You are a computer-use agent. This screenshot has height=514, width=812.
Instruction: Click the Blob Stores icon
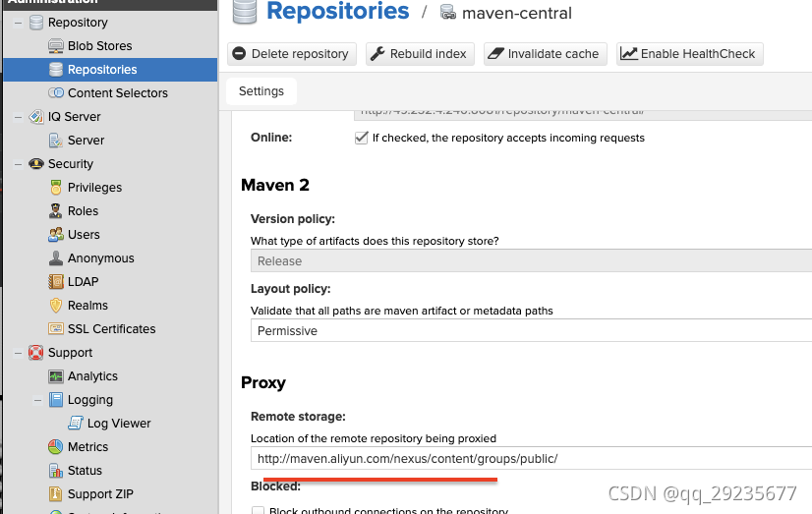click(x=56, y=46)
